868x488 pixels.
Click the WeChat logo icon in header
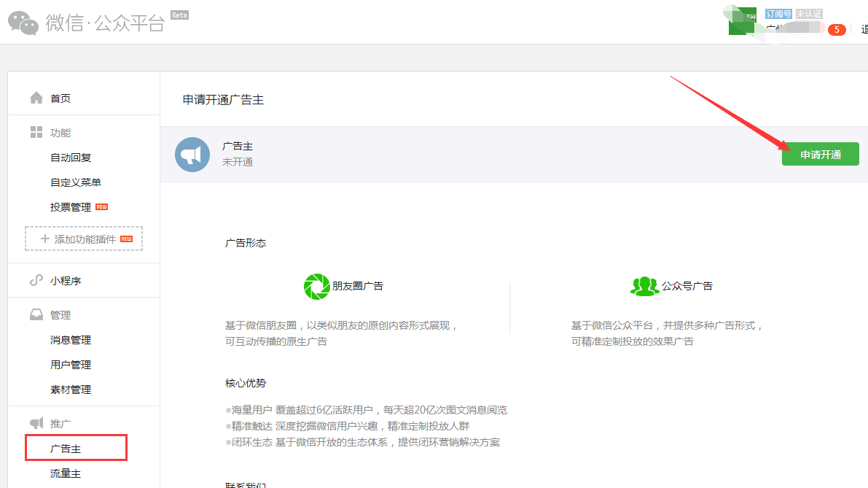23,23
